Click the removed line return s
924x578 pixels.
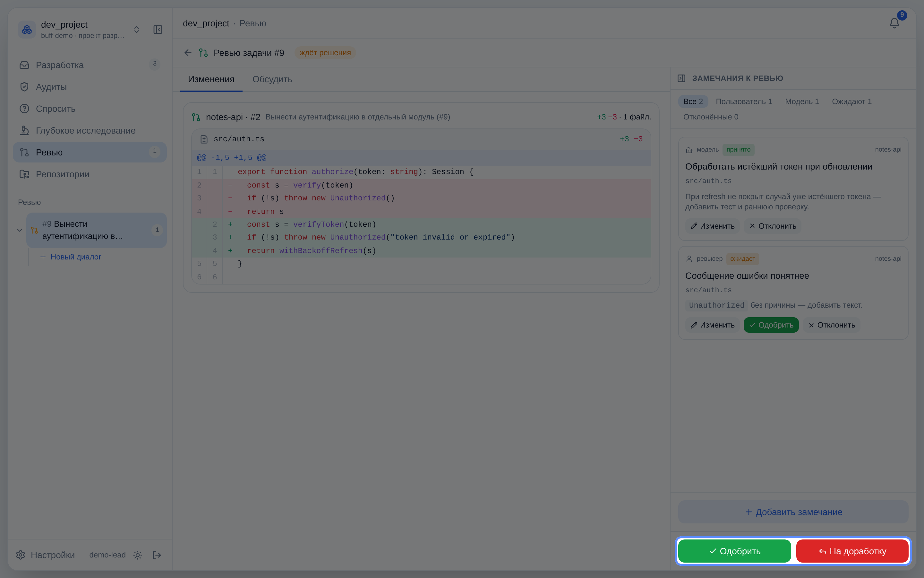(421, 211)
